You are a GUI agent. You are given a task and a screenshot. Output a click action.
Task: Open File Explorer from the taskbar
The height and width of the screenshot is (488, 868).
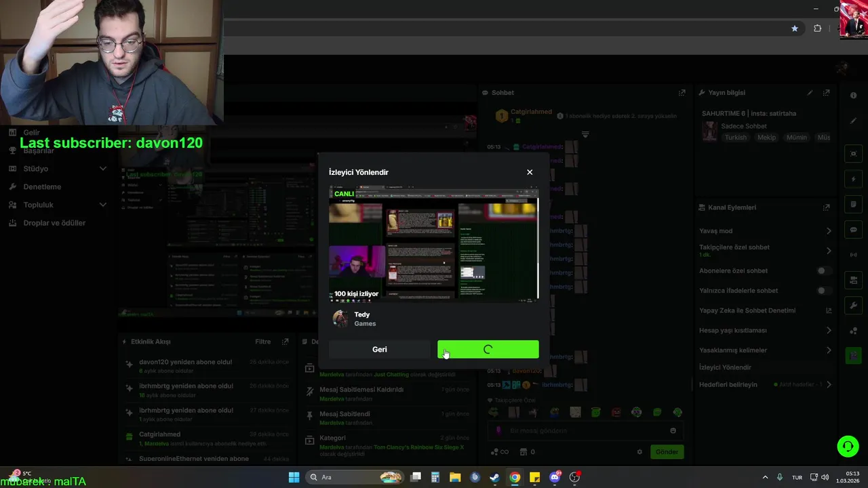point(455,477)
